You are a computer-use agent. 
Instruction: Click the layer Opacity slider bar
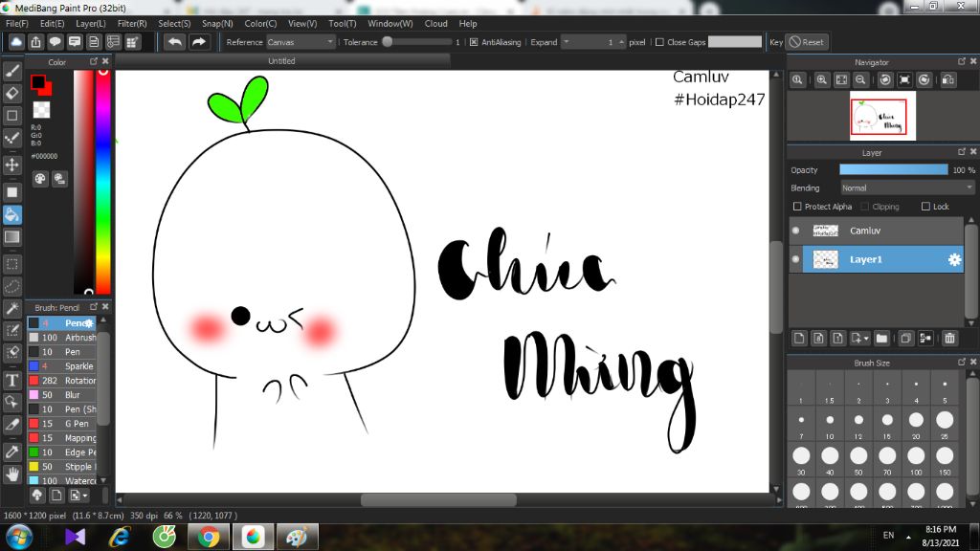pos(894,170)
